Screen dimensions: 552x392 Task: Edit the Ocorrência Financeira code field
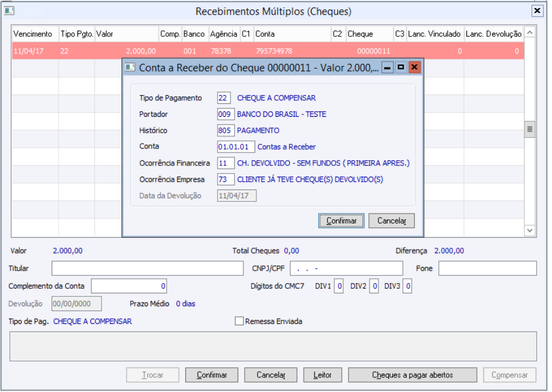(226, 163)
